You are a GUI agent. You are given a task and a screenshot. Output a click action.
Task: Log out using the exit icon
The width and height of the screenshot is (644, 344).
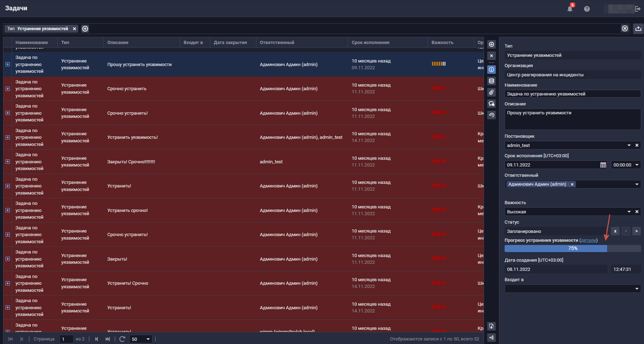click(638, 9)
